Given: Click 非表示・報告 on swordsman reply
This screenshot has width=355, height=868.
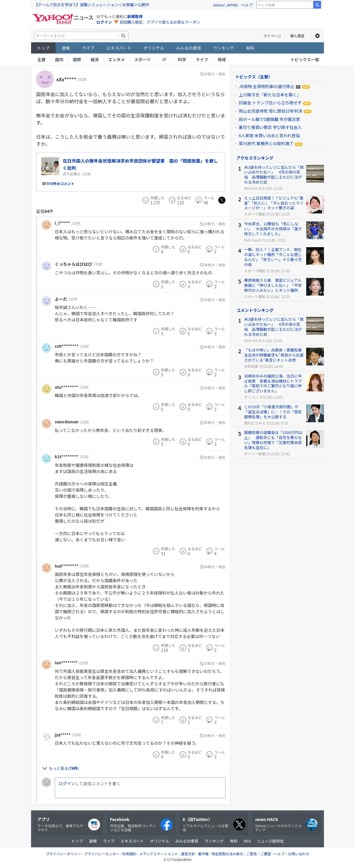Looking at the screenshot, I should tap(212, 422).
